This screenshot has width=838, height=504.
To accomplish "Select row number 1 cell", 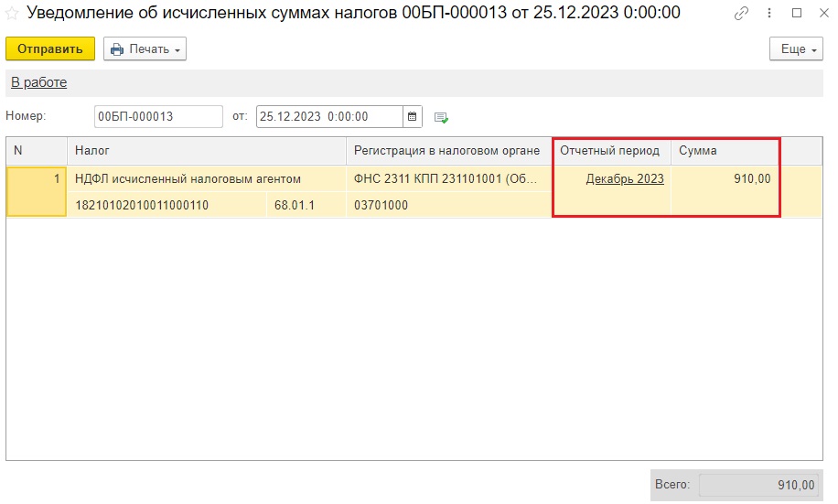I will tap(37, 191).
